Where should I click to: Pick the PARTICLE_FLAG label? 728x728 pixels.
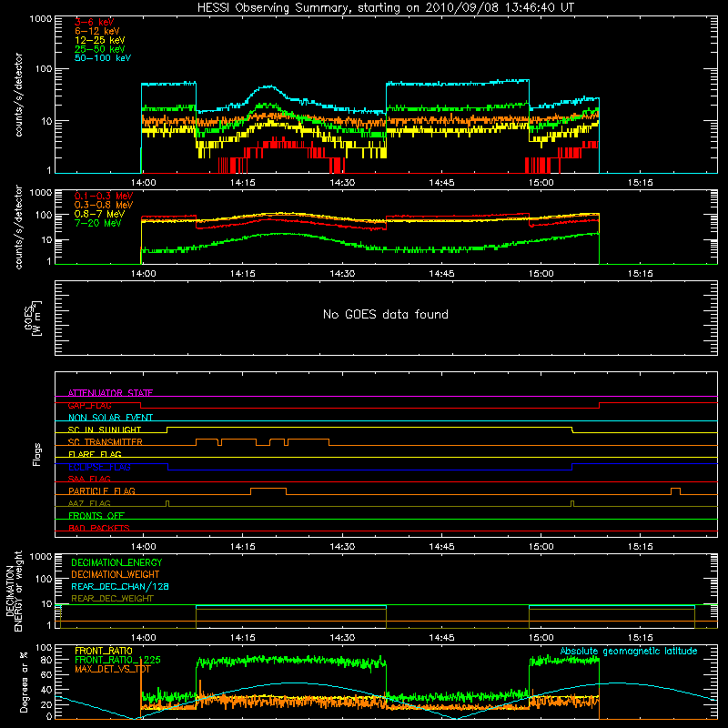click(102, 490)
